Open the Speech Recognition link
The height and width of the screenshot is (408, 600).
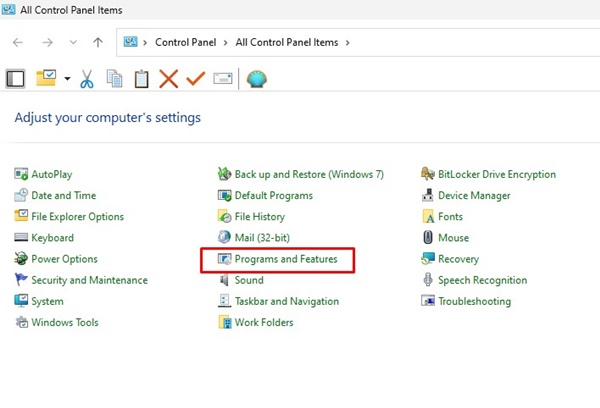tap(483, 280)
